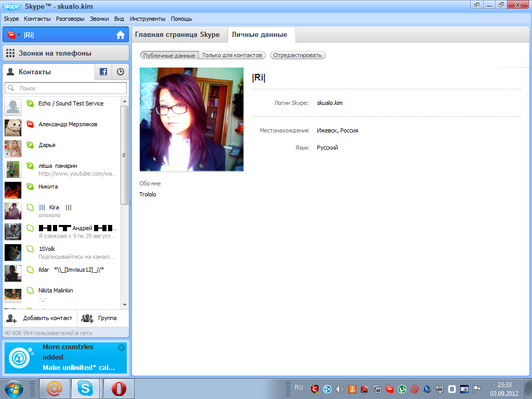Open the More countries added promotion
Viewport: 532px width, 399px height.
pos(65,357)
